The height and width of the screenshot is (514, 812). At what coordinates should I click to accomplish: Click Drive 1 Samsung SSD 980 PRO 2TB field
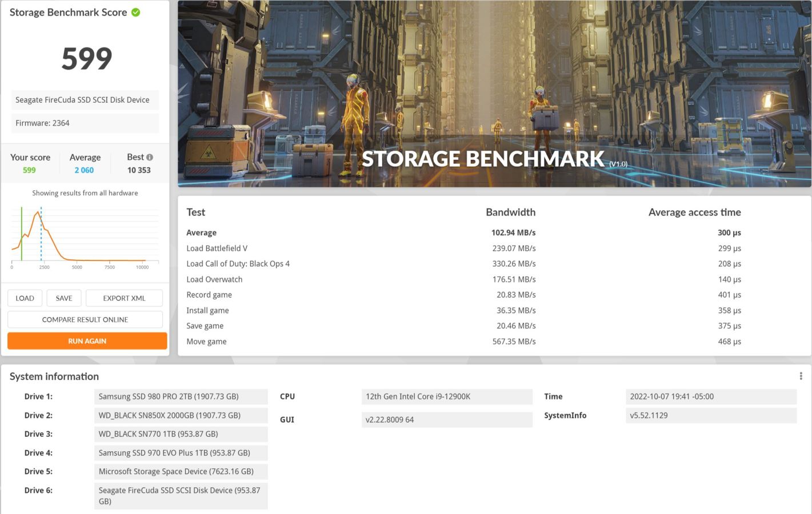pos(181,396)
